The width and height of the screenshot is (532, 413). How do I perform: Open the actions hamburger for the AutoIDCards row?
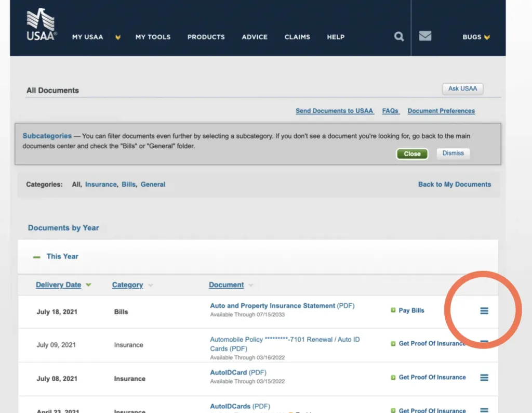(484, 410)
